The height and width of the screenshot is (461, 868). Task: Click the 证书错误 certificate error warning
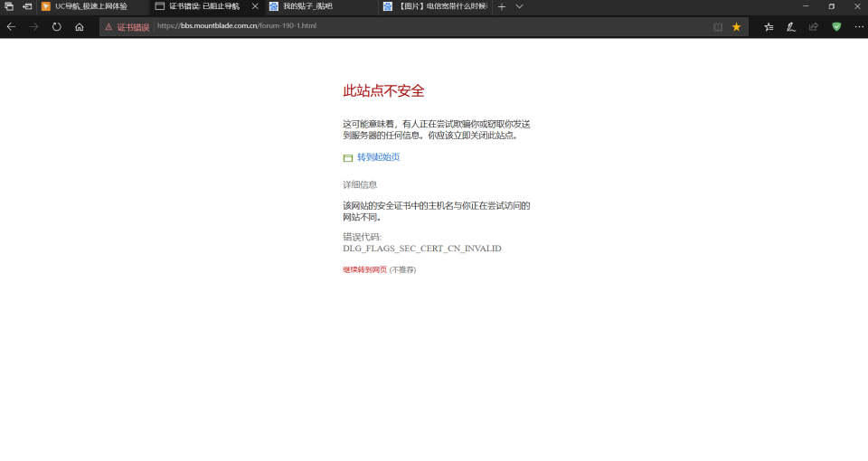click(x=127, y=27)
